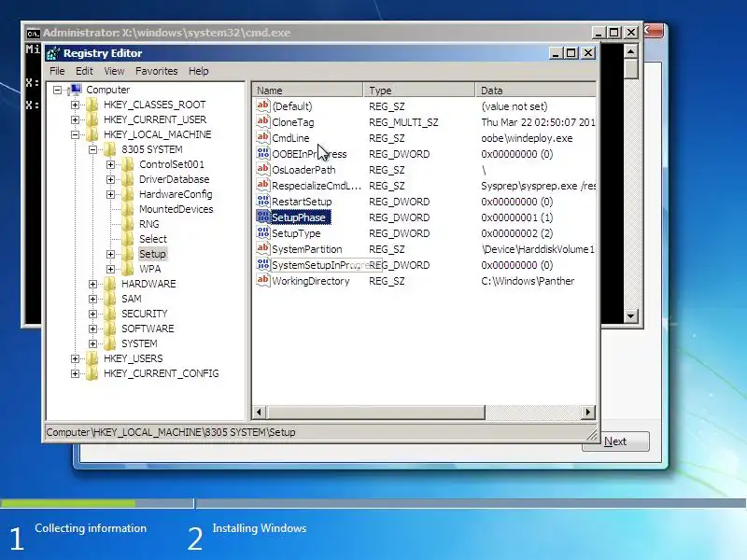The image size is (747, 560).
Task: Select the SECURITY key in tree
Action: pyautogui.click(x=145, y=314)
